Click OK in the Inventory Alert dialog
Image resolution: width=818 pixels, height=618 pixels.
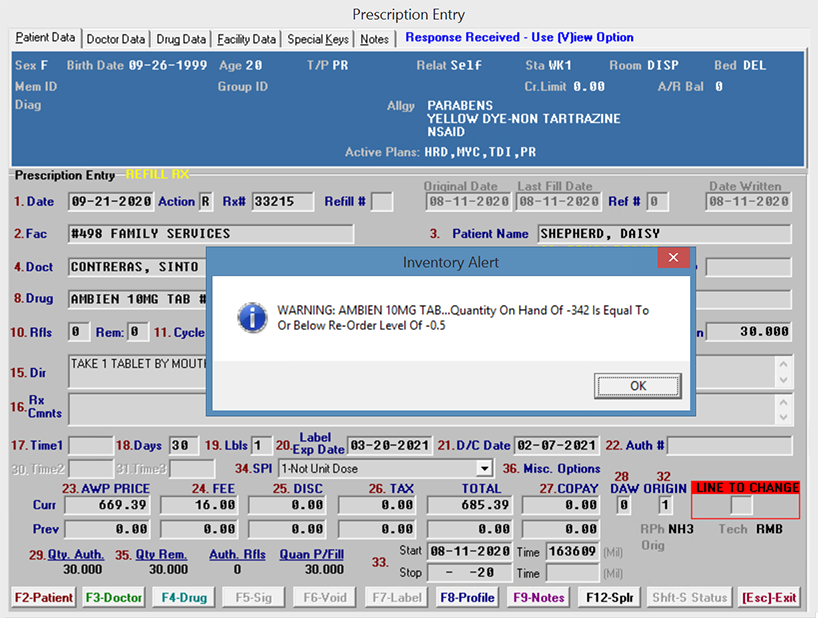pyautogui.click(x=637, y=386)
